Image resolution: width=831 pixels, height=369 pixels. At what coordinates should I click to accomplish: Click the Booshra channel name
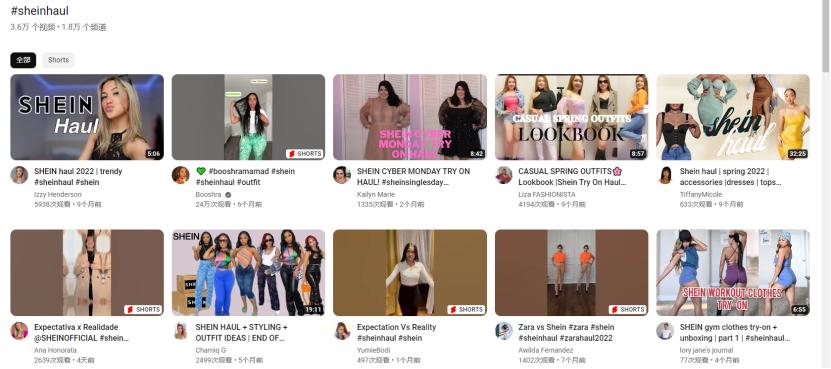tap(208, 195)
